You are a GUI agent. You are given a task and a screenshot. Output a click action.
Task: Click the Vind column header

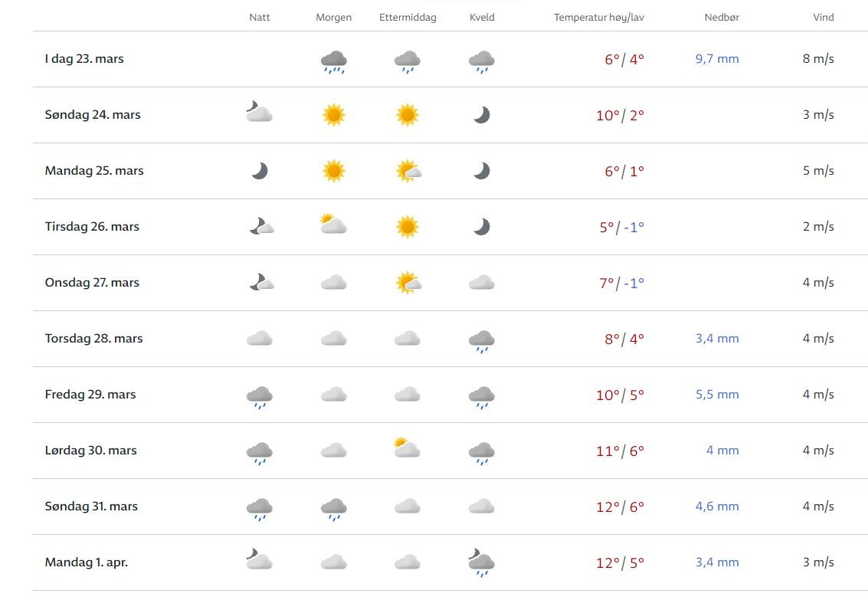click(824, 18)
